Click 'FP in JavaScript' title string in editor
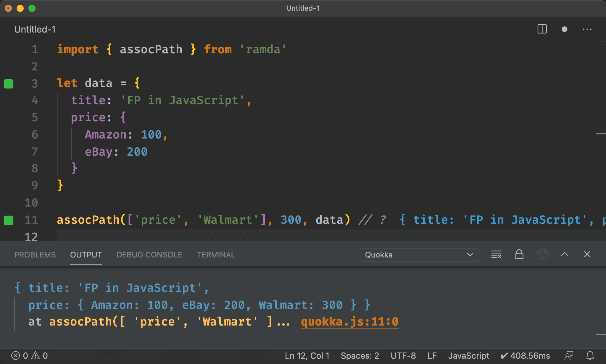 183,100
